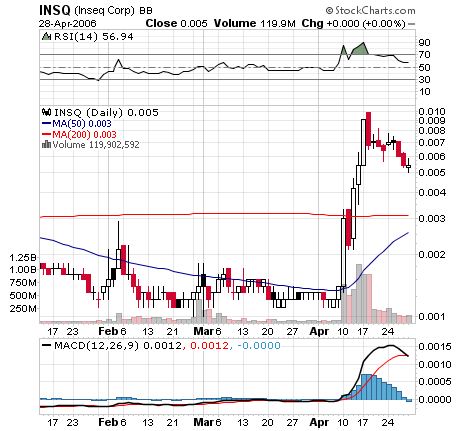Click the Close 0.005 header value
Viewport: 460px width, 431px height.
click(176, 23)
